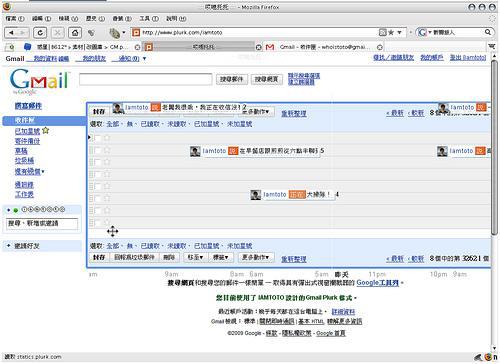Open the 檔案 (F) menu
The width and height of the screenshot is (500, 364).
click(15, 19)
